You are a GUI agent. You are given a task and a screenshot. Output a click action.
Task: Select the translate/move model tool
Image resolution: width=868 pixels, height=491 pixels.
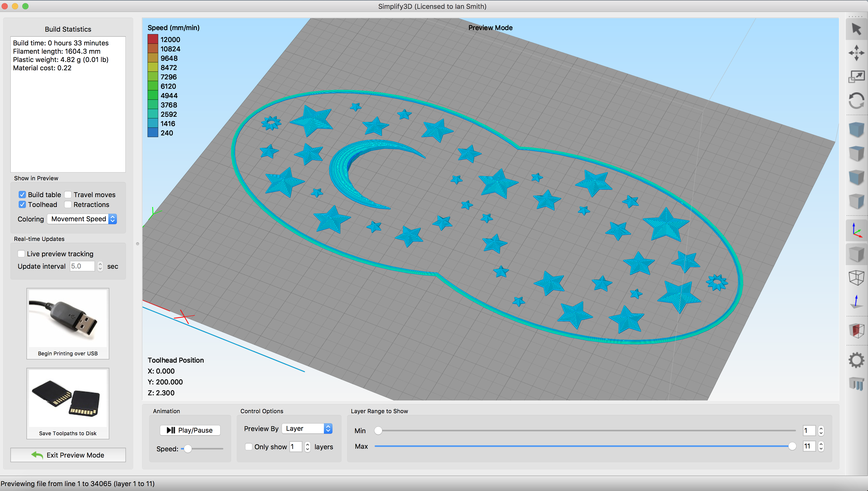tap(856, 53)
